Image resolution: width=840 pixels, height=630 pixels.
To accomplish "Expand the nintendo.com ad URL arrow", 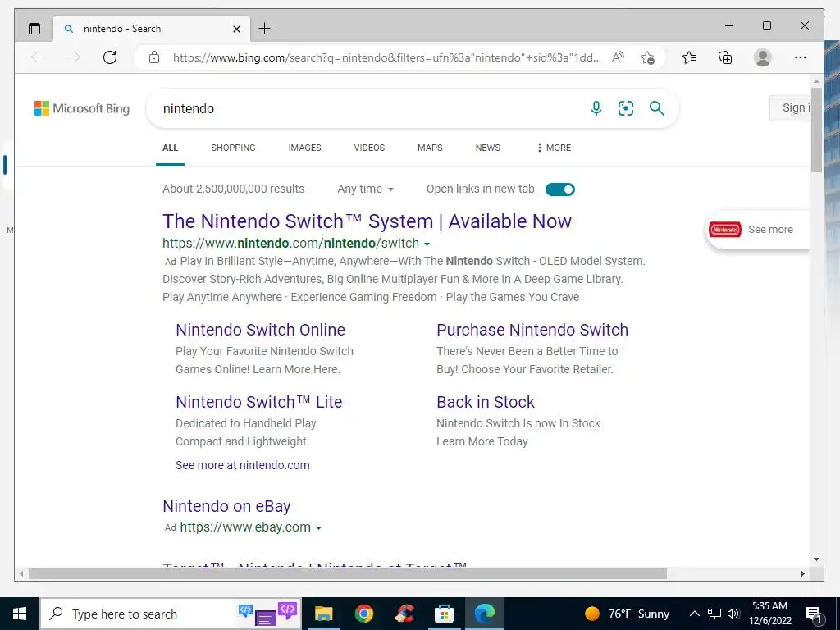I will pos(427,244).
